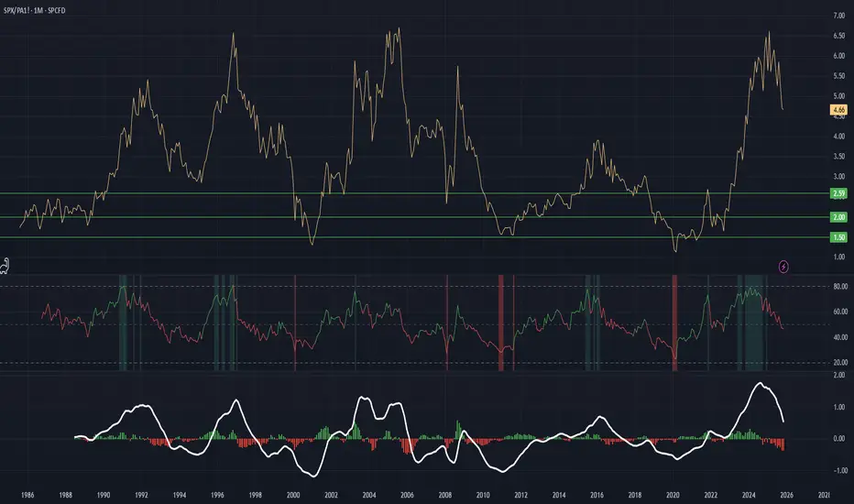Click 0.00 on the bottom pane axis
The height and width of the screenshot is (504, 854).
coord(839,439)
